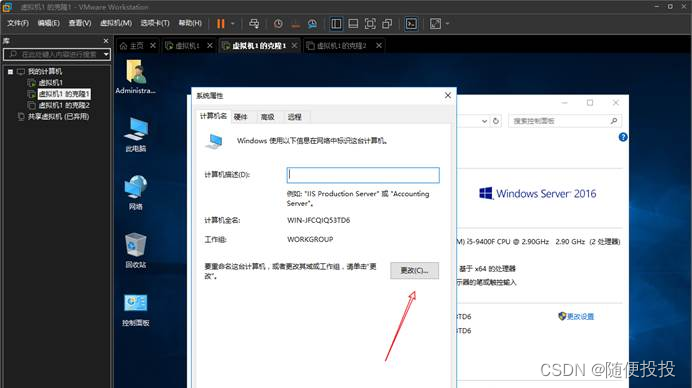Switch to Unity mode icon
The height and width of the screenshot is (388, 692).
387,24
